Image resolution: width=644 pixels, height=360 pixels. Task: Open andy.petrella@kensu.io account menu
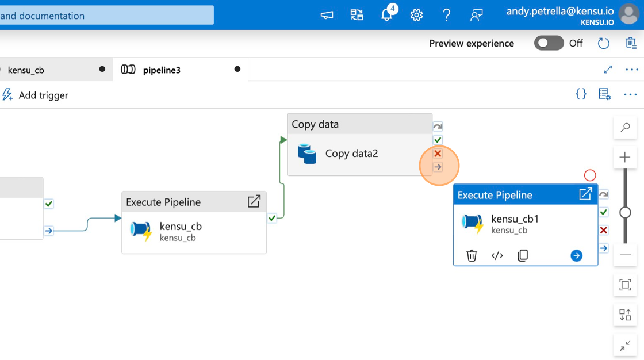pyautogui.click(x=560, y=15)
